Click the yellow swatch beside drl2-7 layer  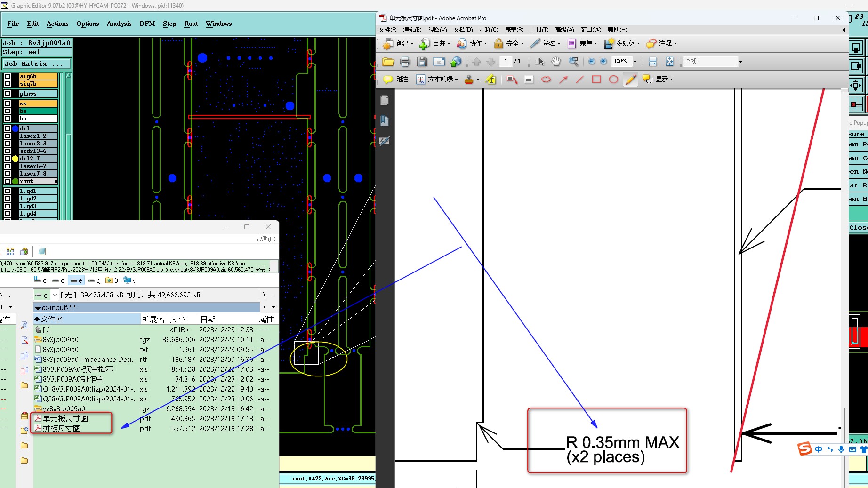(15, 159)
